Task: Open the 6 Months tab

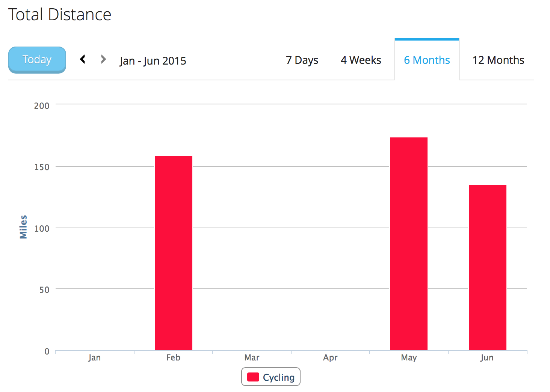Action: click(427, 60)
